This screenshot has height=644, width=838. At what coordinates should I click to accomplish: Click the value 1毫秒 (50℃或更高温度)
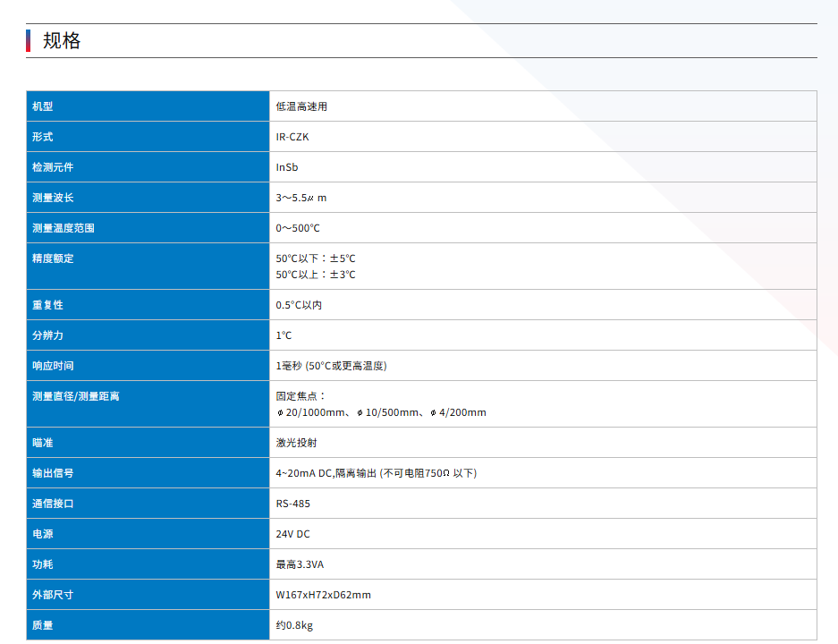click(331, 366)
